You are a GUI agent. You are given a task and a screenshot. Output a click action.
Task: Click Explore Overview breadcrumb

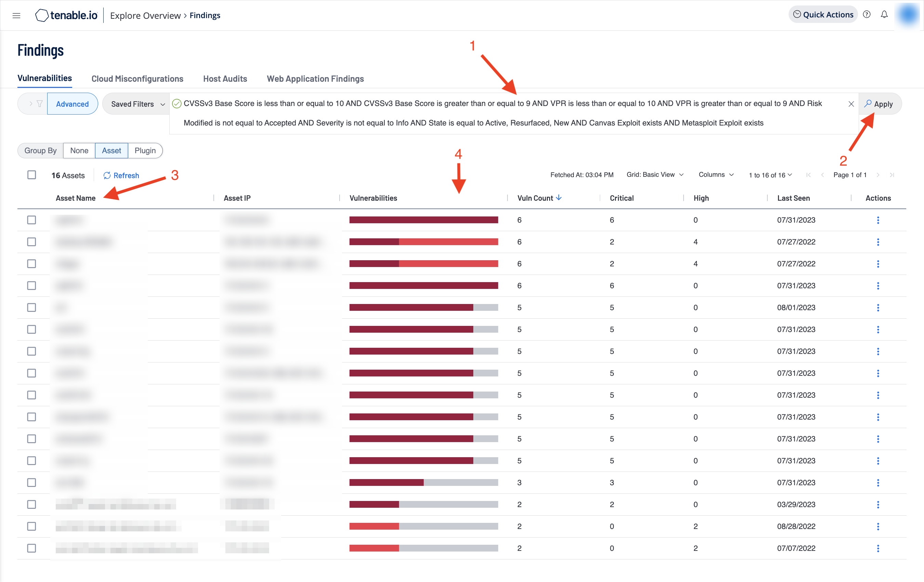tap(145, 15)
